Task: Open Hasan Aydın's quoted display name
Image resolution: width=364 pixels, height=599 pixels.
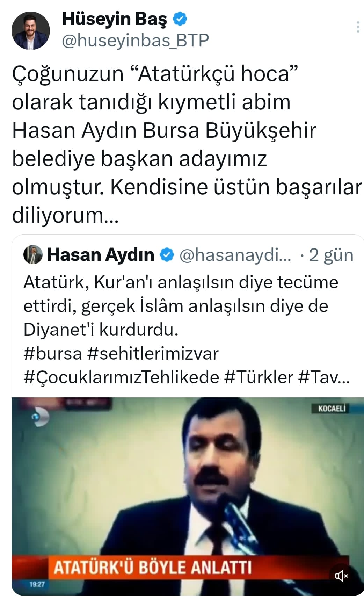Action: [x=101, y=255]
